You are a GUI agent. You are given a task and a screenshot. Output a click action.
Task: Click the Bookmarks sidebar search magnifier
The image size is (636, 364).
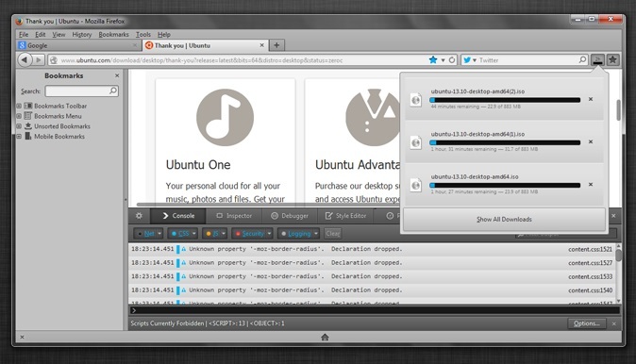113,91
